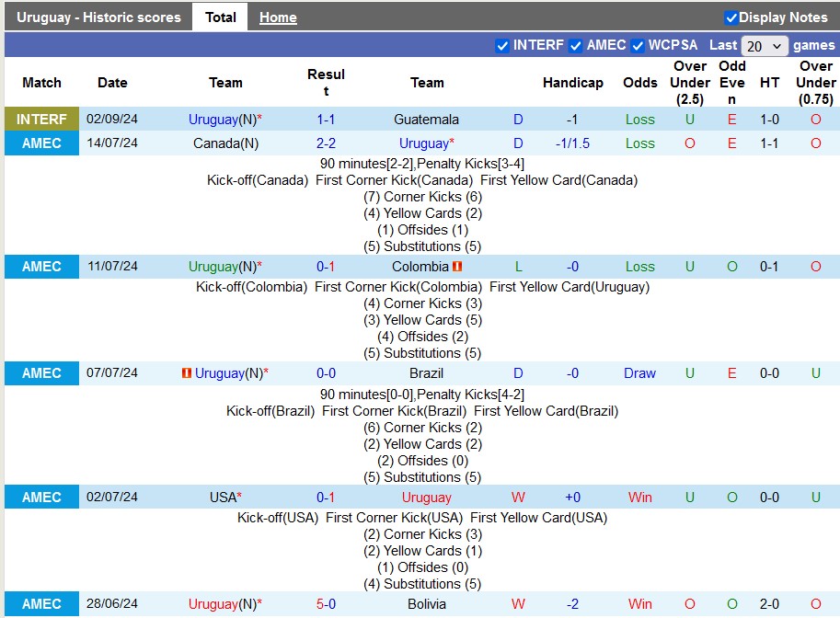Click Brazil team name

click(x=426, y=373)
